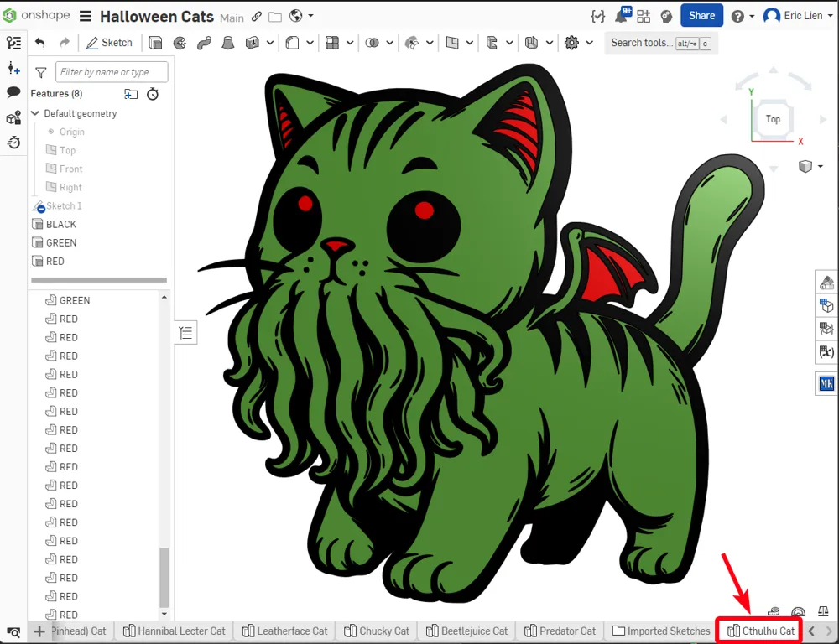This screenshot has height=644, width=839.
Task: Click the blue Share button
Action: click(x=701, y=15)
